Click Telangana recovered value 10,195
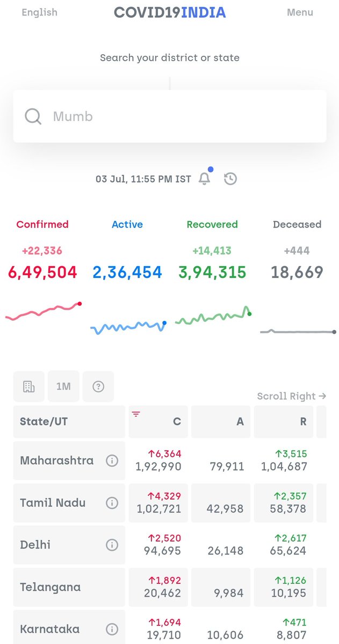Screen dimensions: 339x644 (x=288, y=593)
